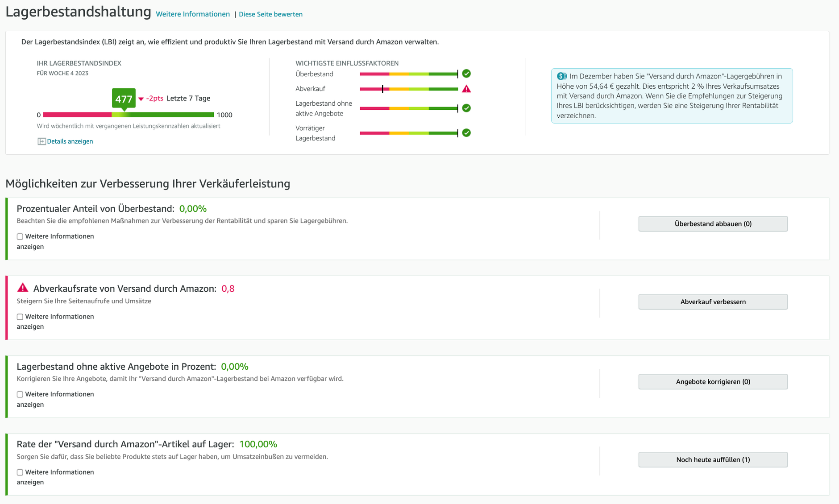Open the Diese Seite bewerten link
This screenshot has width=839, height=504.
pos(270,14)
